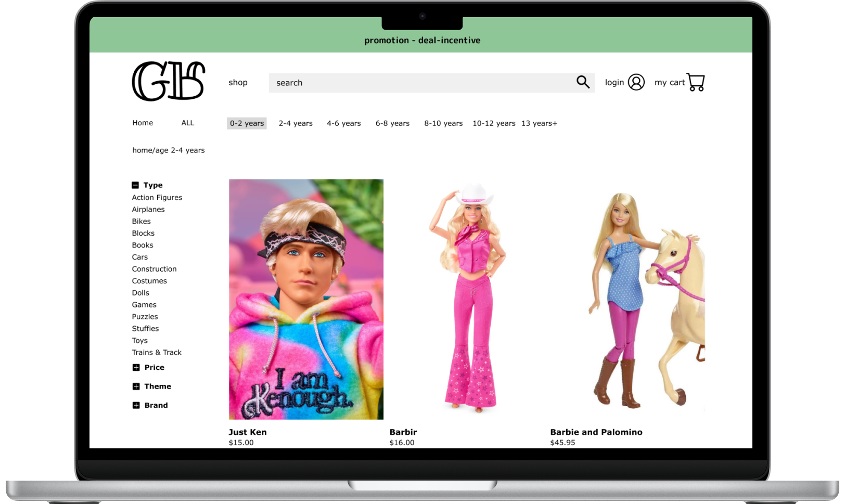Go to the Home page link
845x504 pixels.
pyautogui.click(x=143, y=123)
